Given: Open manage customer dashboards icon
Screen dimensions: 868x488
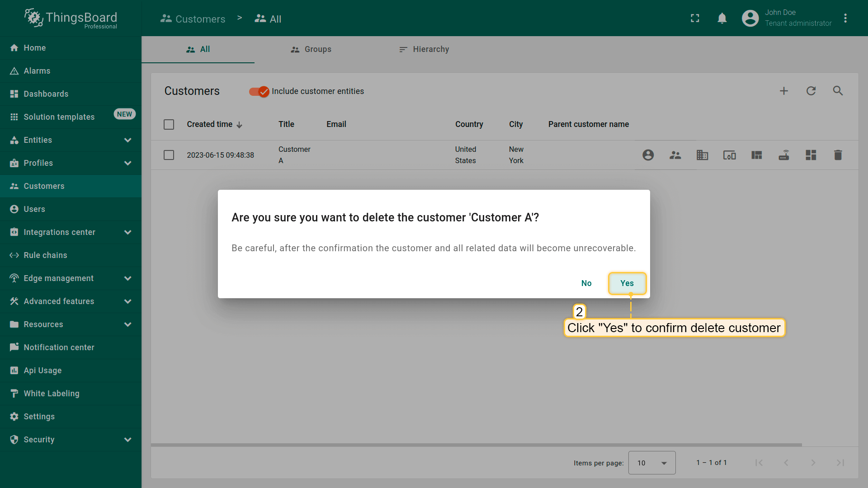Looking at the screenshot, I should 811,155.
